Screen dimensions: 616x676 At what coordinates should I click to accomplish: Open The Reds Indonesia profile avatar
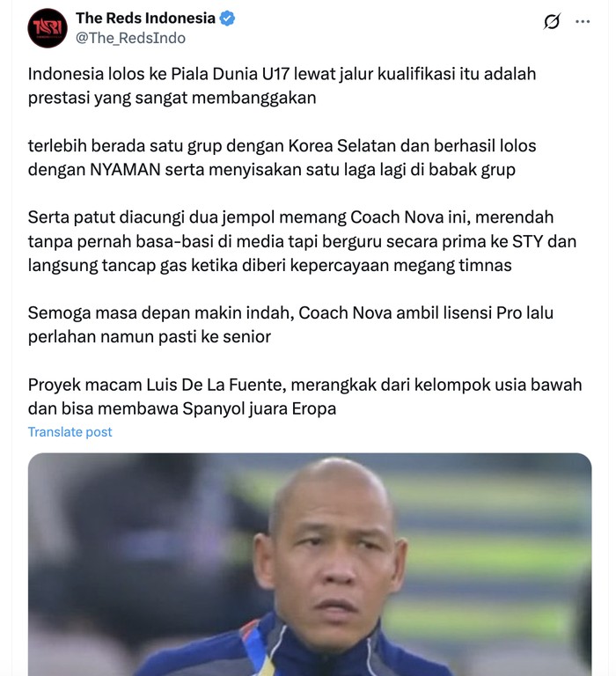pyautogui.click(x=48, y=28)
